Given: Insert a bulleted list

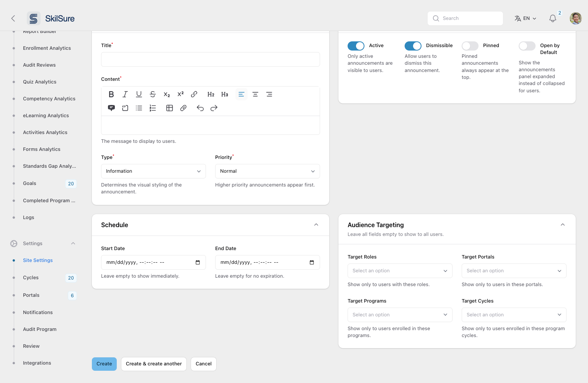Looking at the screenshot, I should [x=139, y=108].
